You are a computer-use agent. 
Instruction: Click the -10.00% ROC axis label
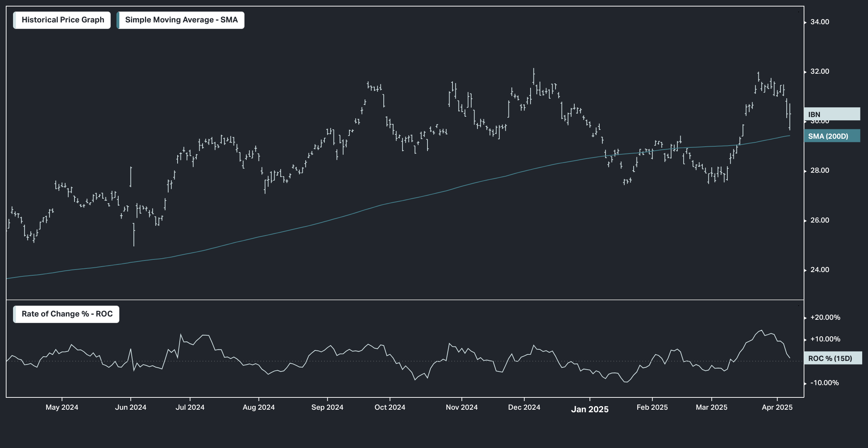coord(824,383)
